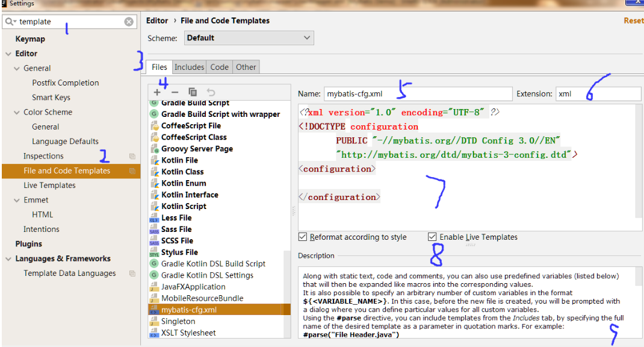Select Smart Keys setting
The image size is (644, 347).
point(51,98)
